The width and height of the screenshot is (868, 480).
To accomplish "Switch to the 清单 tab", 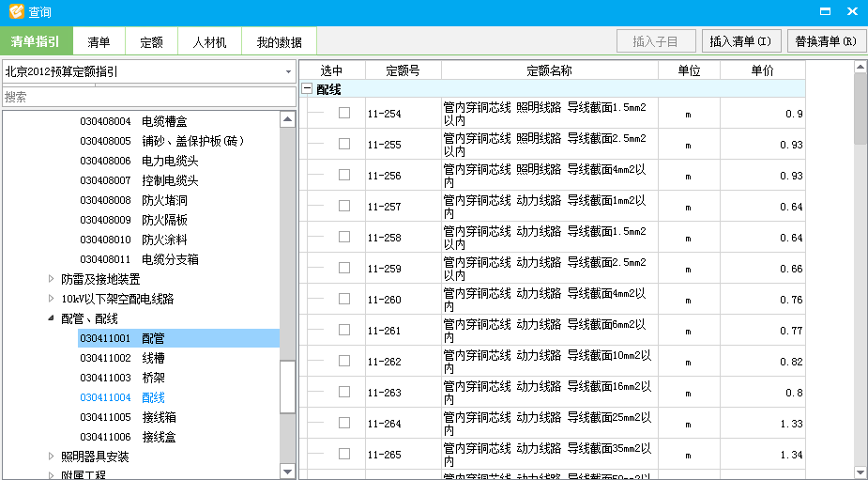I will coord(99,41).
